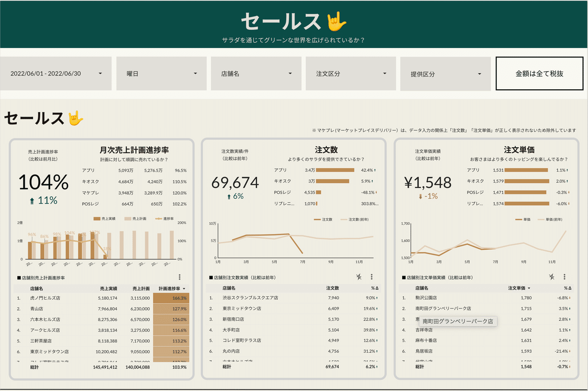Click 店舗名 header in sales progress table

click(x=36, y=288)
